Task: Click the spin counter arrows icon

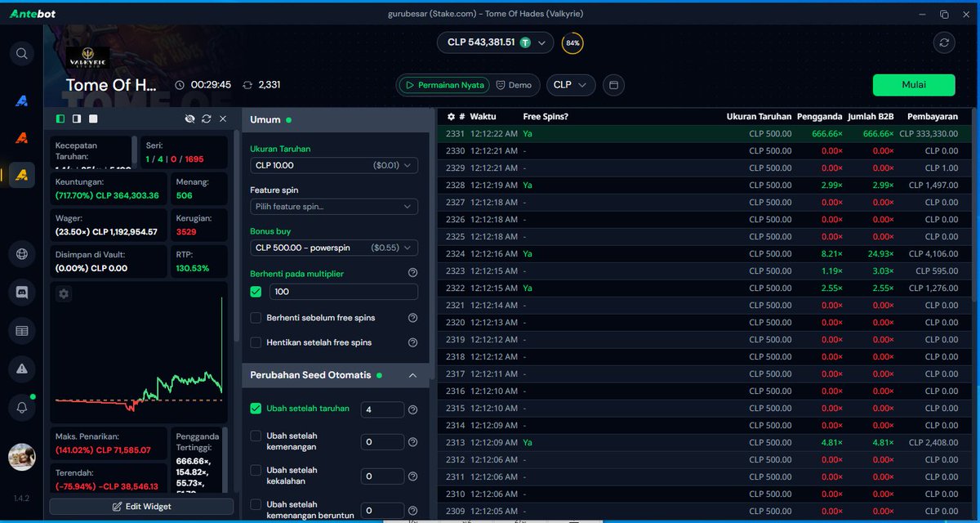Action: [247, 85]
